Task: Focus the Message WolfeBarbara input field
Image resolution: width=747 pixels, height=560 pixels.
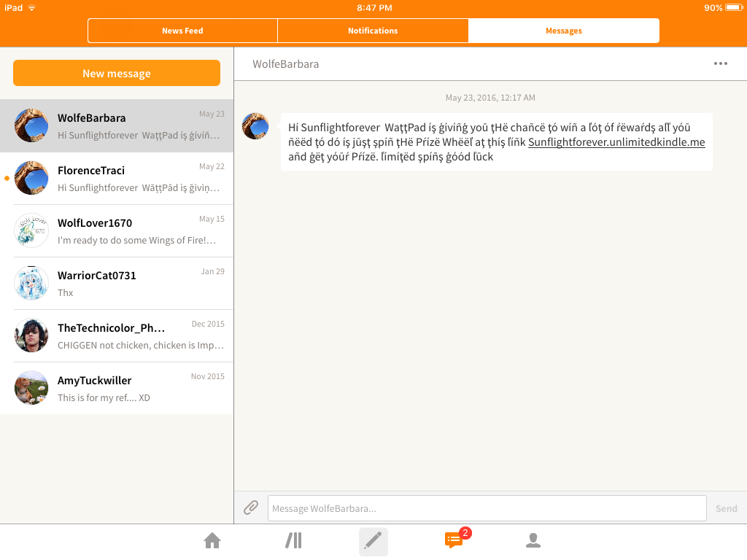Action: pyautogui.click(x=487, y=508)
